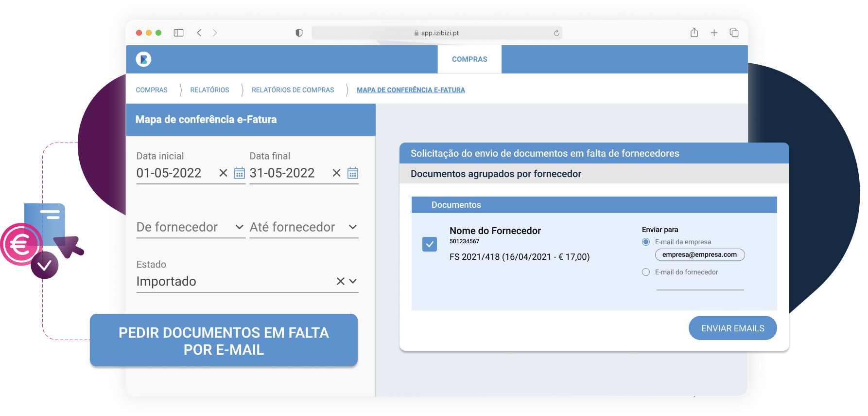Switch to the COMPRAS tab
Screen dimensions: 868x416
tap(469, 59)
